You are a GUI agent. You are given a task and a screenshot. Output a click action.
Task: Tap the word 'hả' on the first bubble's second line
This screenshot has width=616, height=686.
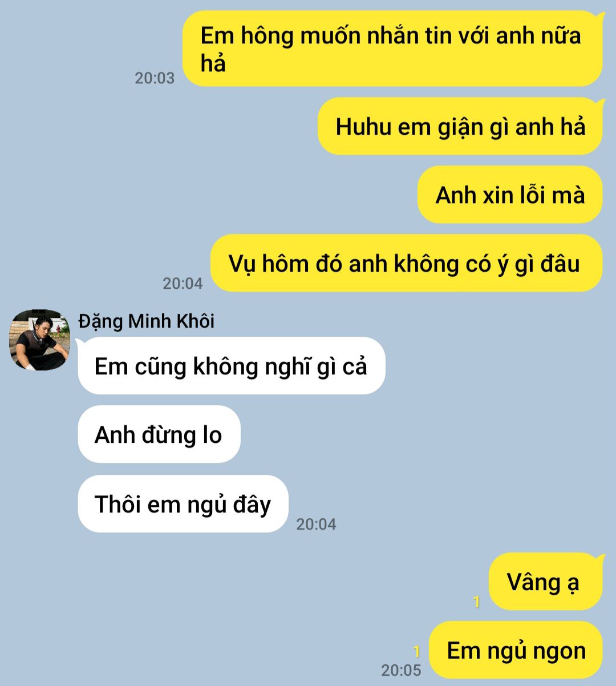(x=213, y=63)
